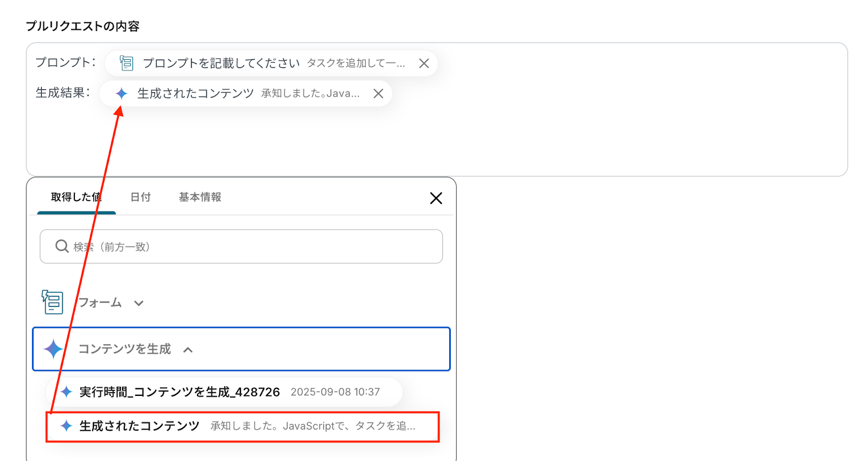Click the コンテンツを生成 sparkle icon
The width and height of the screenshot is (868, 461).
pos(53,349)
